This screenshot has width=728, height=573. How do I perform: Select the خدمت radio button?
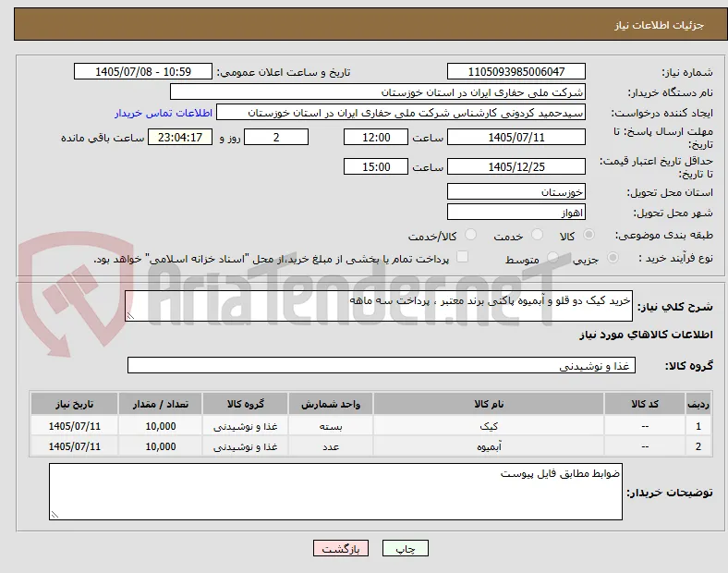(x=537, y=235)
